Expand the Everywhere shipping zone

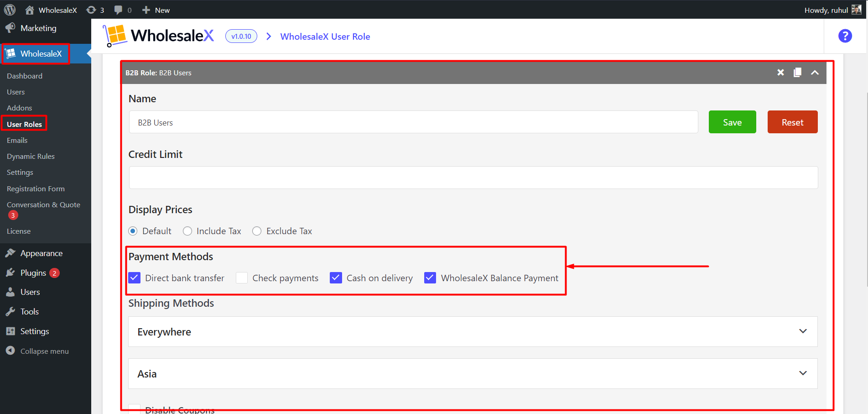point(473,332)
